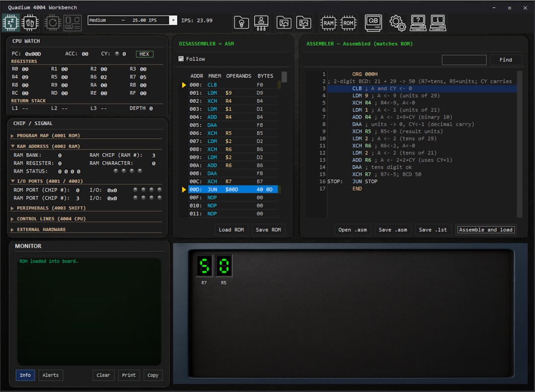Toggle the Follow checkbox in disassembler
Viewport: 535px width, 392px height.
[181, 59]
